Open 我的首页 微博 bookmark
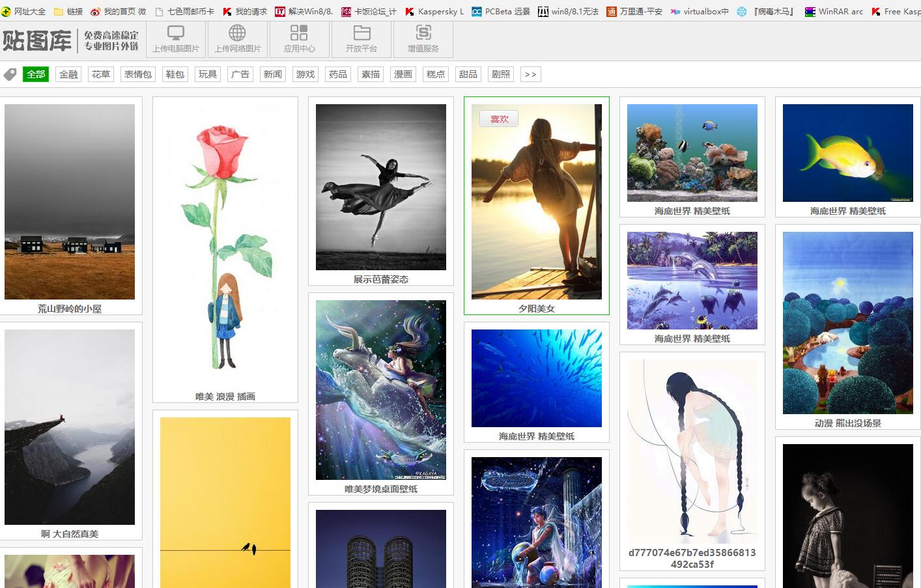This screenshot has height=588, width=921. 119,11
